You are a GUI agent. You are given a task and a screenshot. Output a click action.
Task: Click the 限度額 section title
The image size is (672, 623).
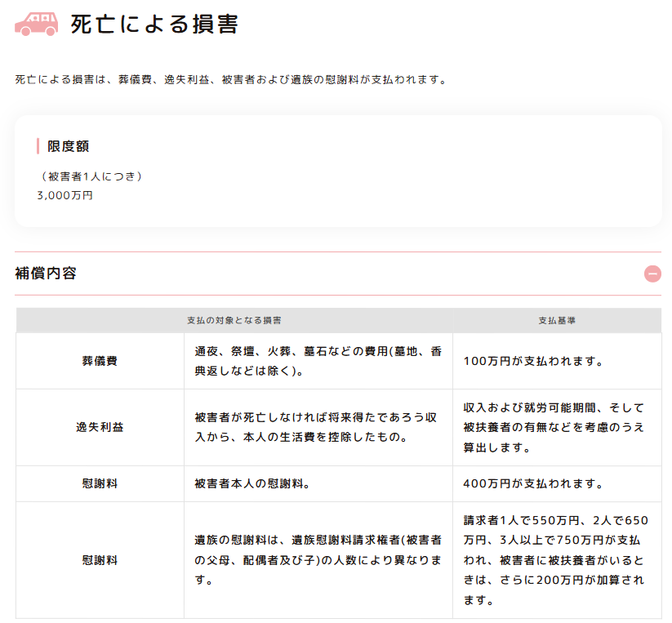(x=69, y=146)
